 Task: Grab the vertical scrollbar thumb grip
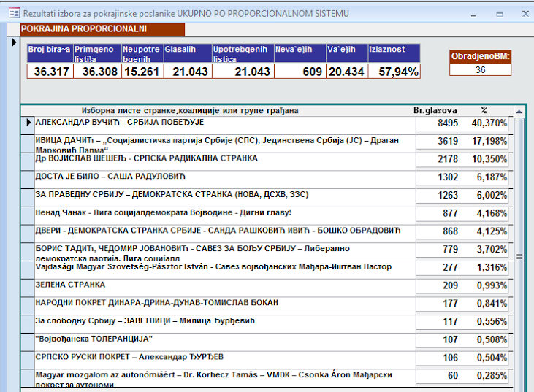click(519, 256)
